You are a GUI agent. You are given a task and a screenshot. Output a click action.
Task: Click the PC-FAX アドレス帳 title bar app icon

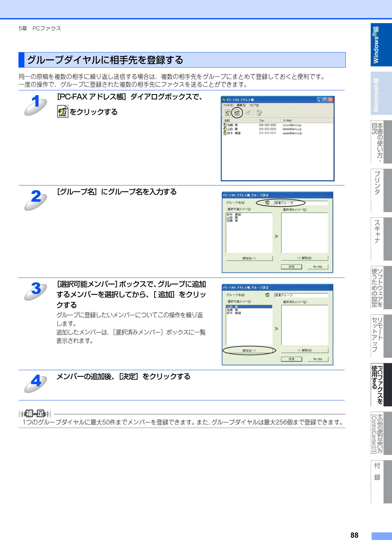click(x=224, y=100)
